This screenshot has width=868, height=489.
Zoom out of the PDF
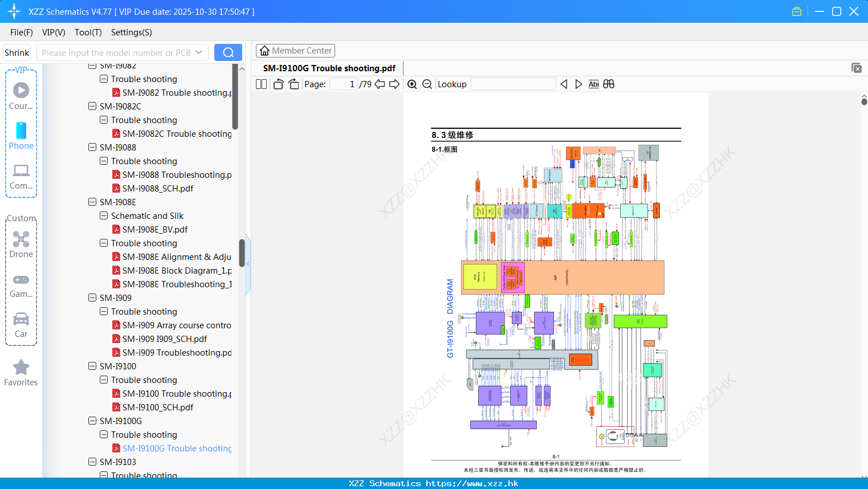point(427,84)
